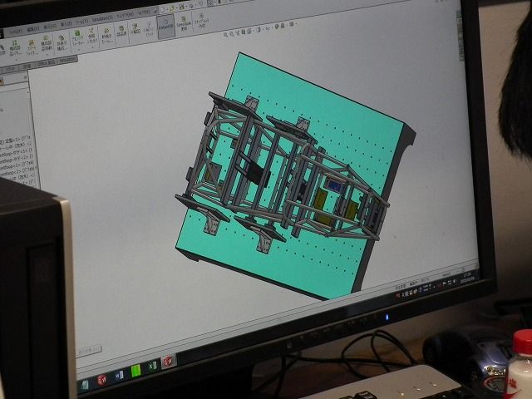Switch to the Simulation command tab

[x=67, y=60]
